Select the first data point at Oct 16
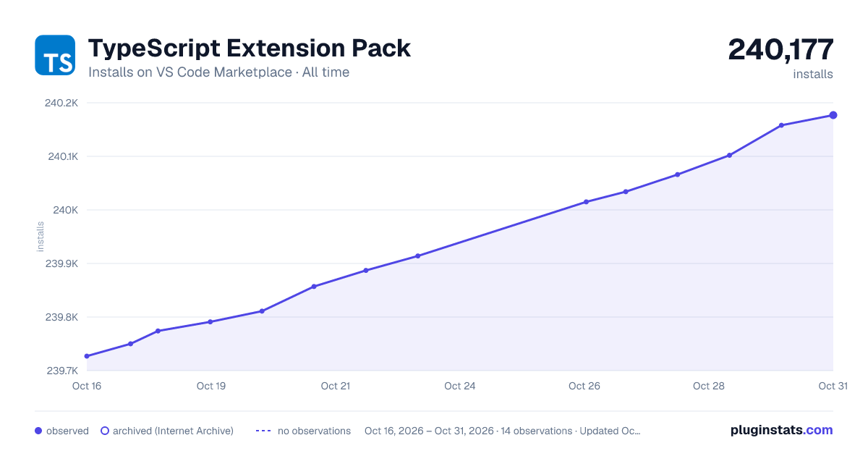 (x=87, y=356)
